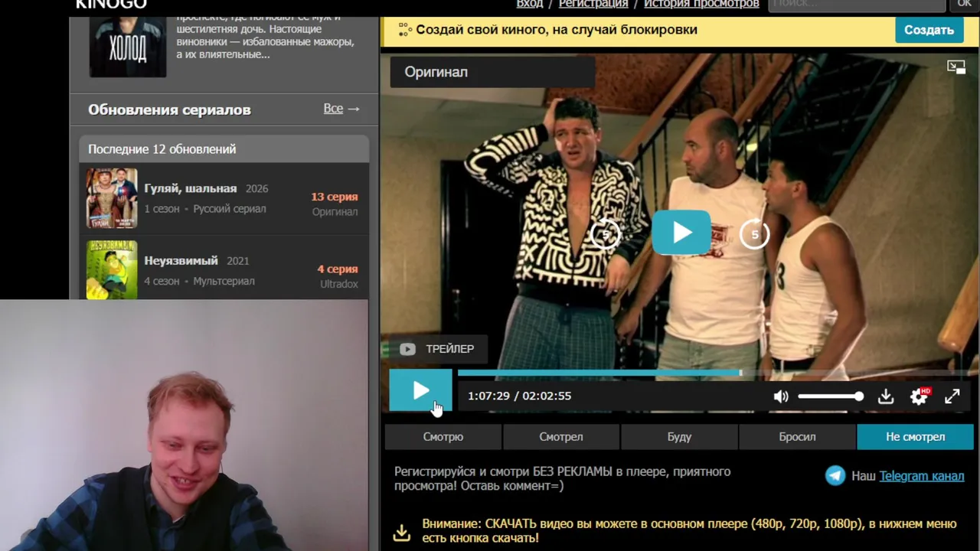
Task: Open the Оригинал audio track selector
Action: click(493, 72)
